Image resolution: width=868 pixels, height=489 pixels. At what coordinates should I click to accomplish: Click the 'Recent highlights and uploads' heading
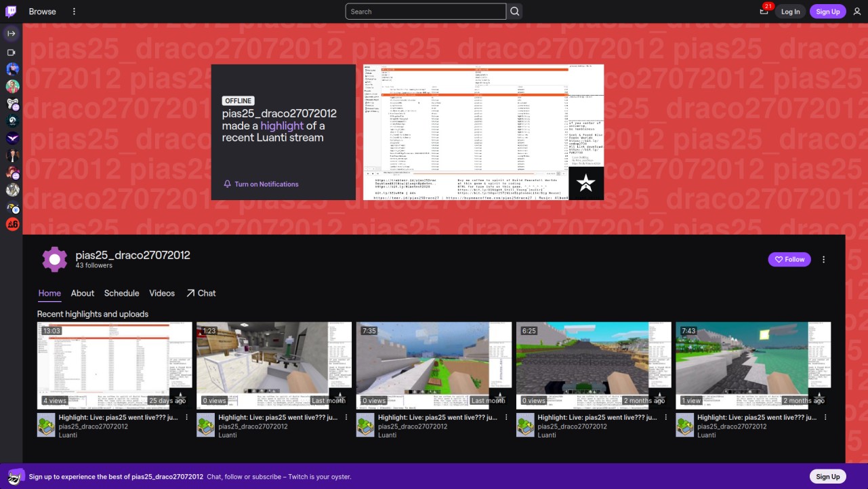[93, 314]
